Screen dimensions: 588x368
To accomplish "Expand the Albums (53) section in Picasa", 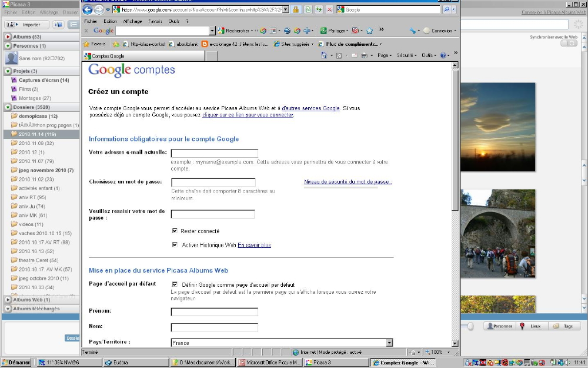I will pos(8,37).
